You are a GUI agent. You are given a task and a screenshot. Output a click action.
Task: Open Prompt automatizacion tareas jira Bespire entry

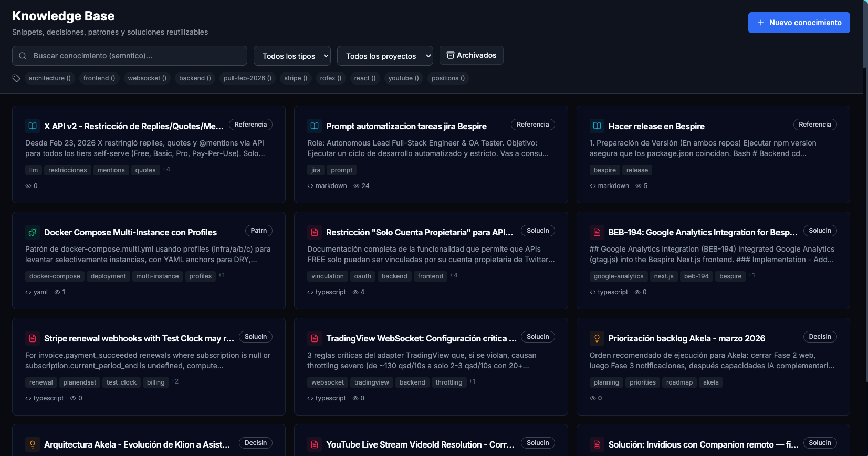pyautogui.click(x=431, y=154)
